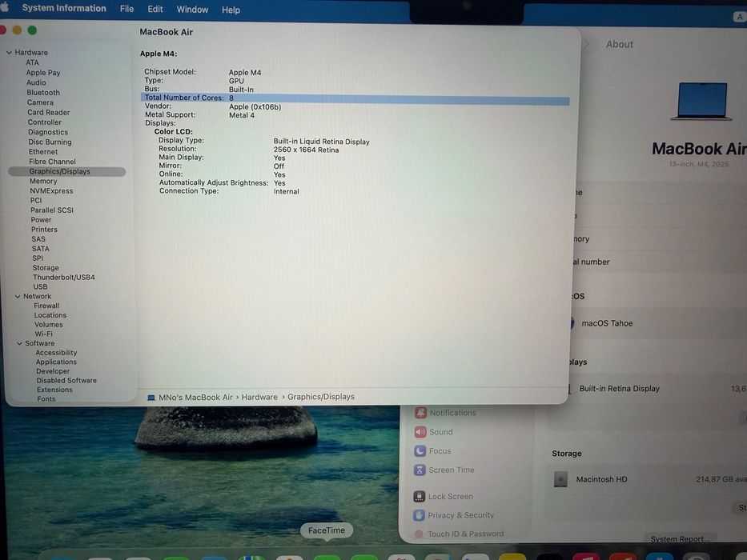Select Storage in the sidebar
Image resolution: width=747 pixels, height=560 pixels.
pos(46,268)
